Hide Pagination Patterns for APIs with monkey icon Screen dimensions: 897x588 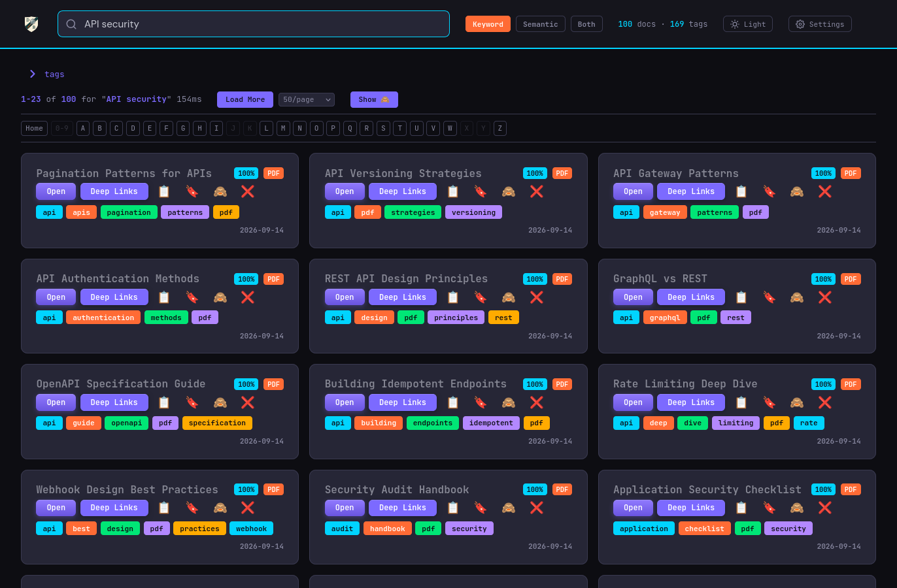tap(220, 191)
